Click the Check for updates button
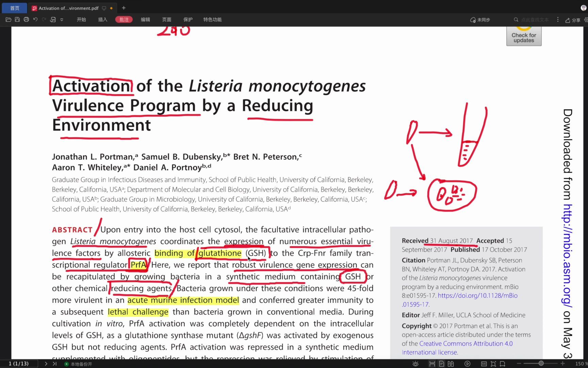The height and width of the screenshot is (368, 588). [524, 36]
